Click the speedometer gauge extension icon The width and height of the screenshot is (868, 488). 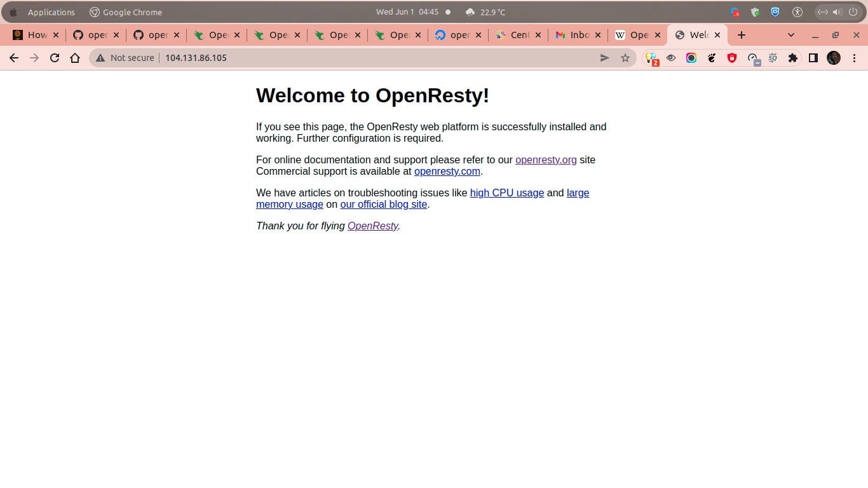click(753, 58)
